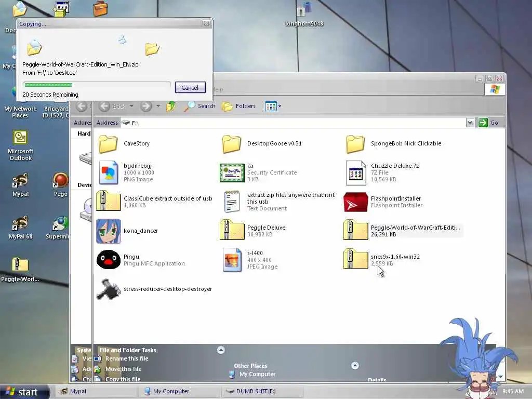Open the DesktopGoose v0.31 folder
The height and width of the screenshot is (399, 532).
262,144
